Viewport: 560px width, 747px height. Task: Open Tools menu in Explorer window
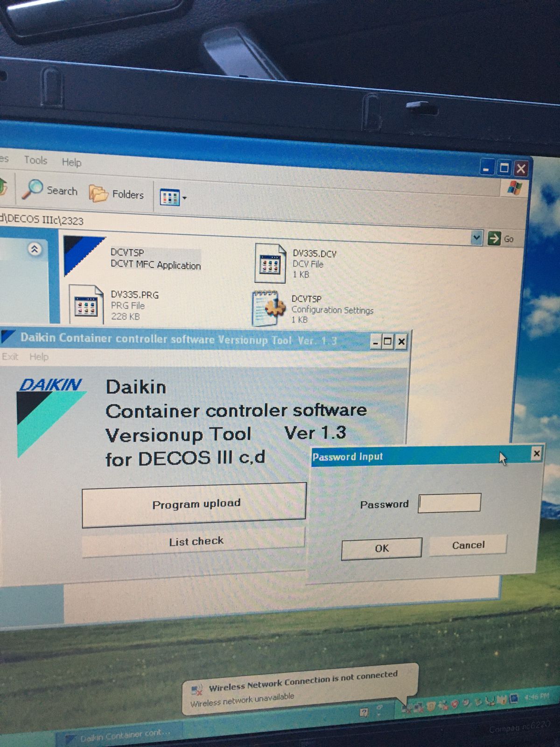(35, 160)
